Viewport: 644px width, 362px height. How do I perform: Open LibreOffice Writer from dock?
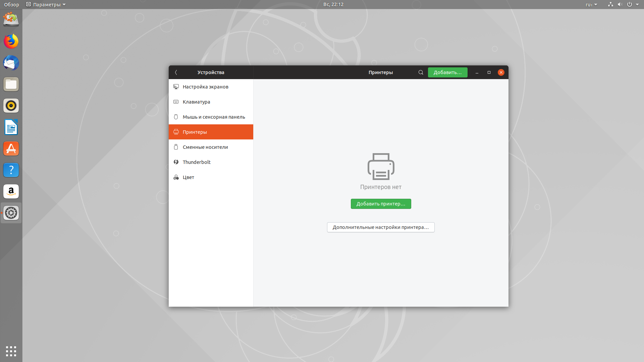click(x=11, y=127)
